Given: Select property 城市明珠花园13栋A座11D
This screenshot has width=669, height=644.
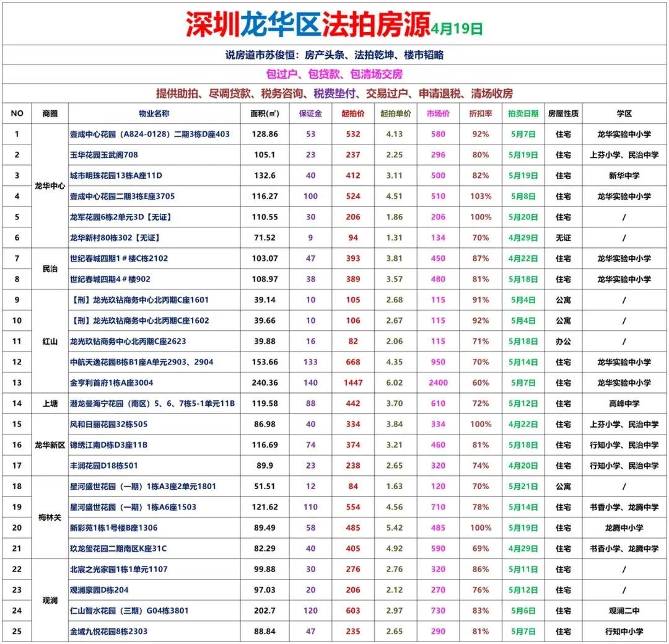Looking at the screenshot, I should click(116, 175).
